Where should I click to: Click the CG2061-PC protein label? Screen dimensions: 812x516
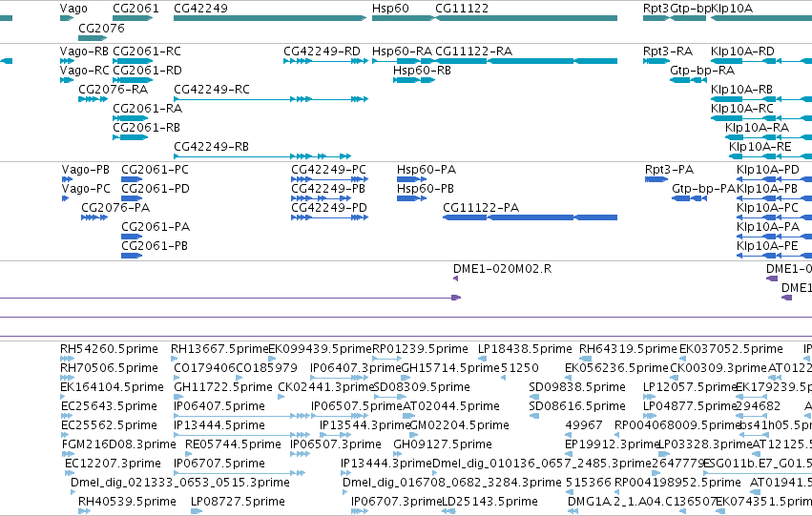[155, 170]
